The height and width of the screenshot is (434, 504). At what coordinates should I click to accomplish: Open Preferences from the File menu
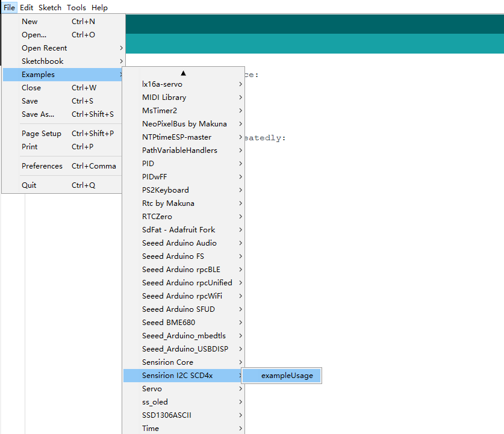[63, 166]
